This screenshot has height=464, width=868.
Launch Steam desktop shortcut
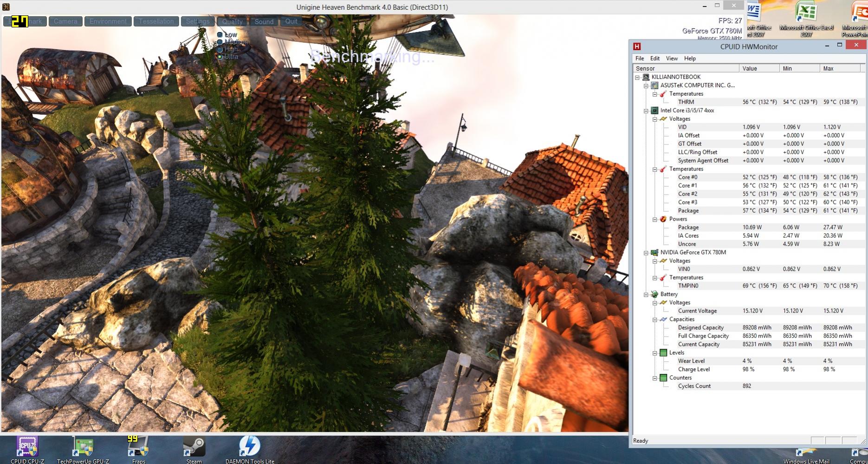194,449
